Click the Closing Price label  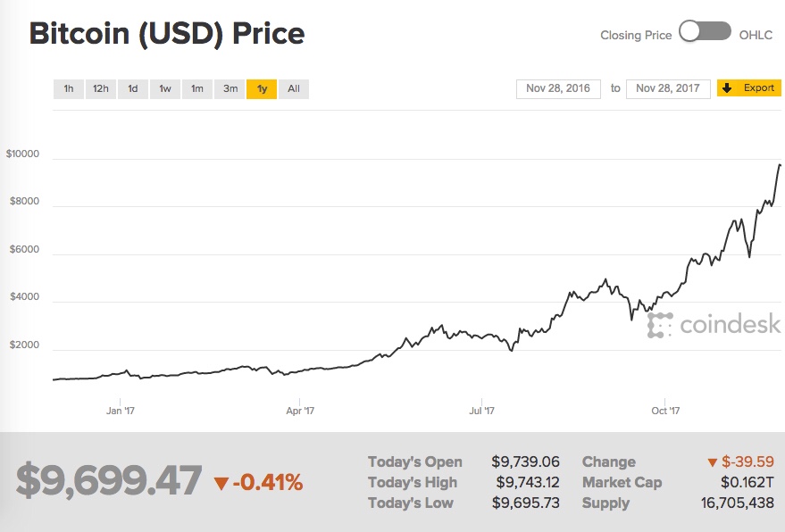click(636, 35)
